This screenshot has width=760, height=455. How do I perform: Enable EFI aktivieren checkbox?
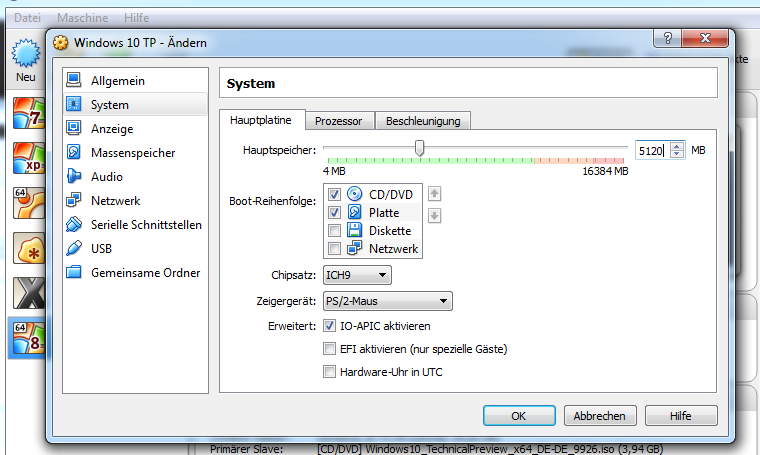click(329, 348)
